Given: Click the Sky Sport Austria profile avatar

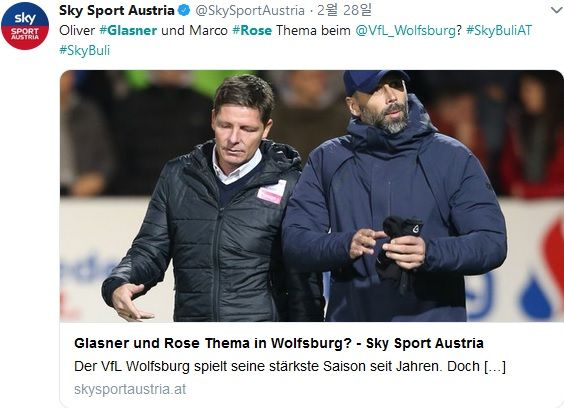Looking at the screenshot, I should coord(25,26).
